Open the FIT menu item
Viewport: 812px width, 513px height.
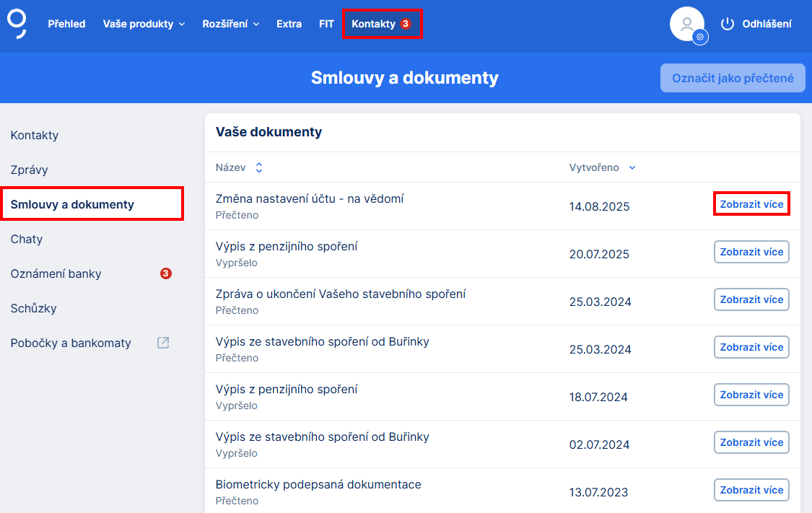coord(326,23)
